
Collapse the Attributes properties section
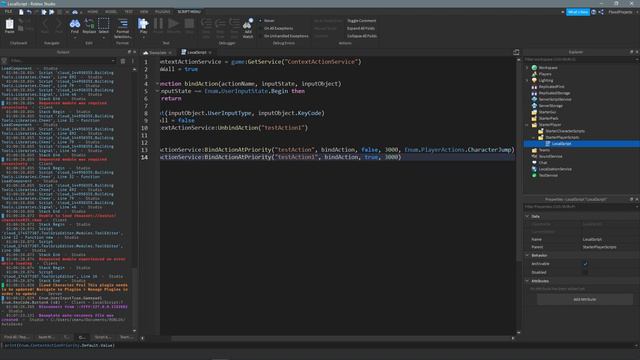(527, 281)
